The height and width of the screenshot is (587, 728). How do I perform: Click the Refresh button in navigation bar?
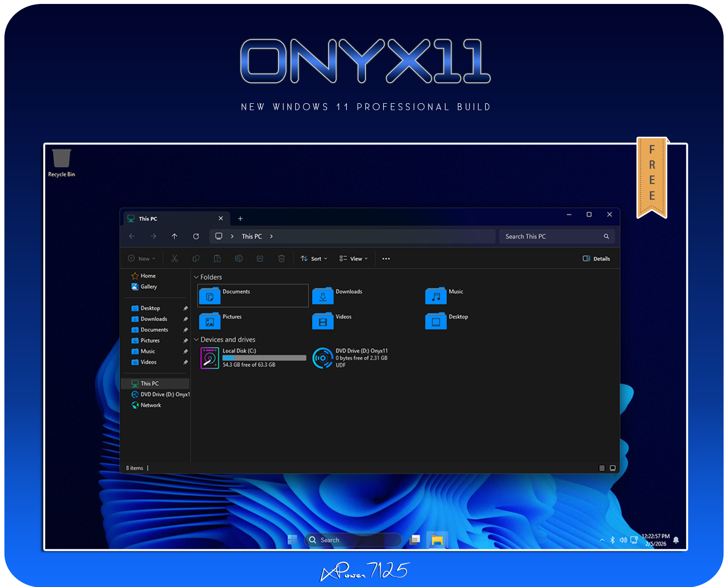pyautogui.click(x=196, y=236)
